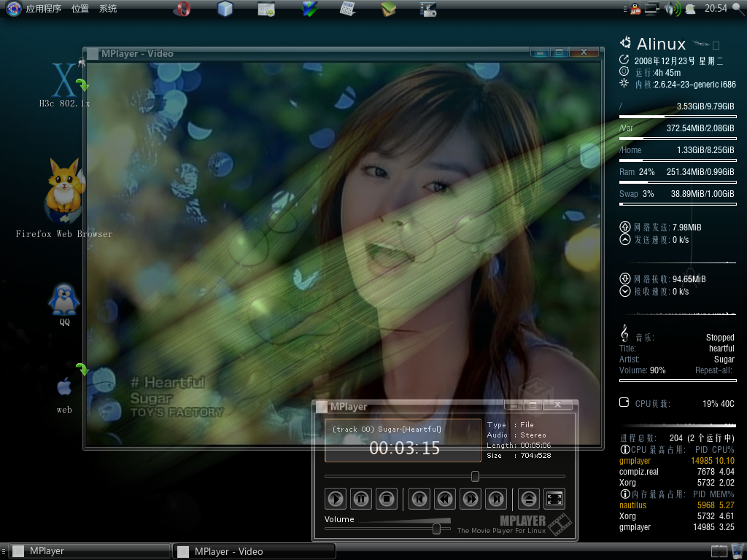This screenshot has width=747, height=560.
Task: Open the 系统 (System) menu
Action: pyautogui.click(x=108, y=9)
